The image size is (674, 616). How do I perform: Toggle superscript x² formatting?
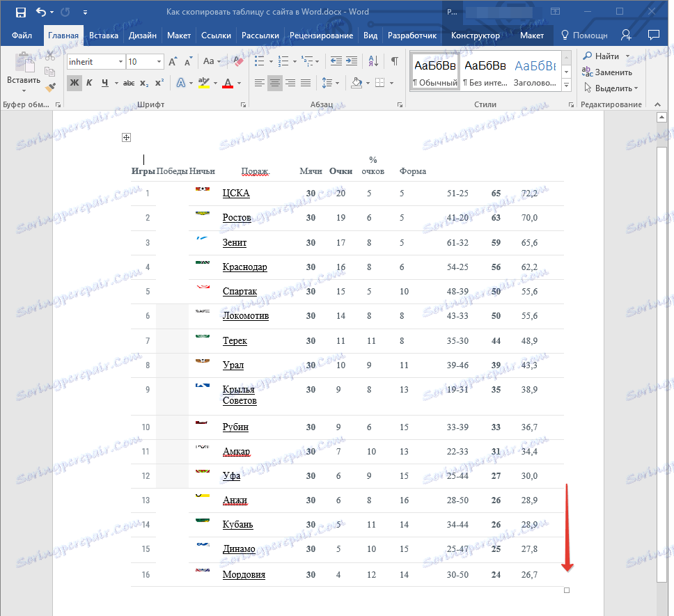point(159,83)
